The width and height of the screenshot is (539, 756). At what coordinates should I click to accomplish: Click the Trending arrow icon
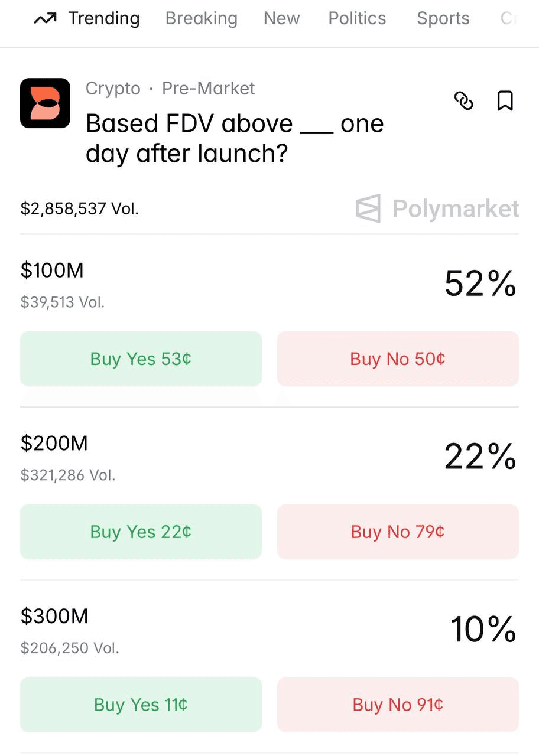[x=45, y=19]
